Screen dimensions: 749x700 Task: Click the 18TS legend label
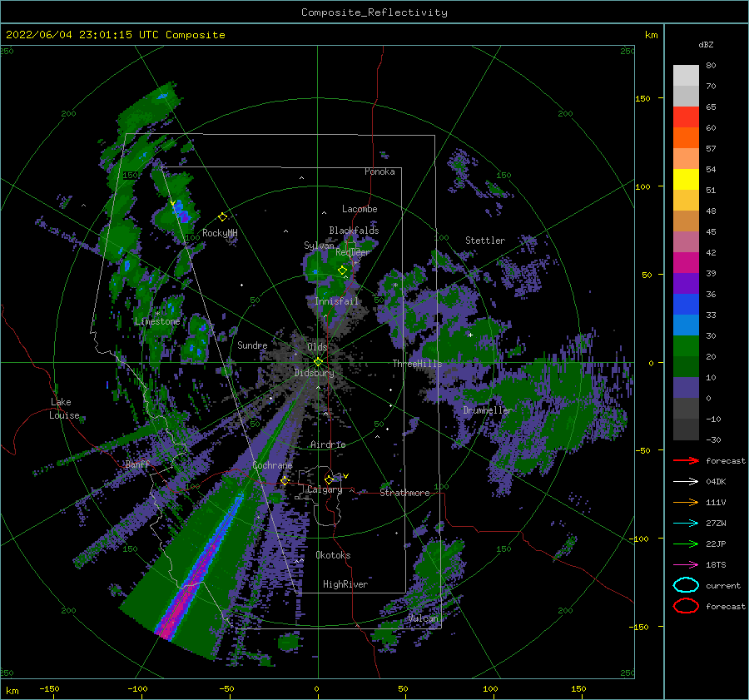[716, 565]
